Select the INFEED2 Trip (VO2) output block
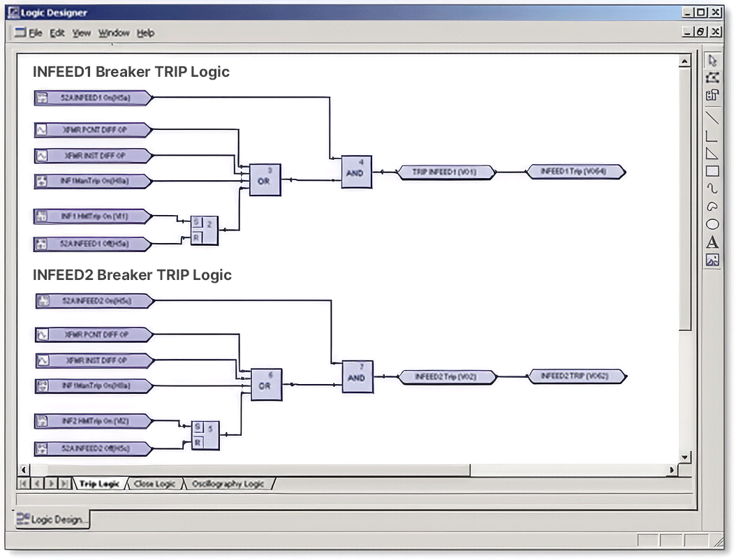Screen dimensions: 736x560 (448, 377)
